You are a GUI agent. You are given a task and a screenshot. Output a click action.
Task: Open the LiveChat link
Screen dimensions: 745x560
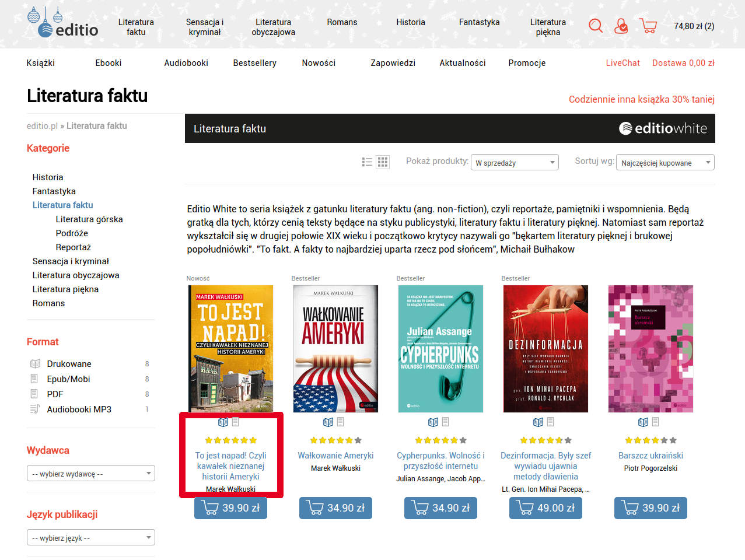622,63
